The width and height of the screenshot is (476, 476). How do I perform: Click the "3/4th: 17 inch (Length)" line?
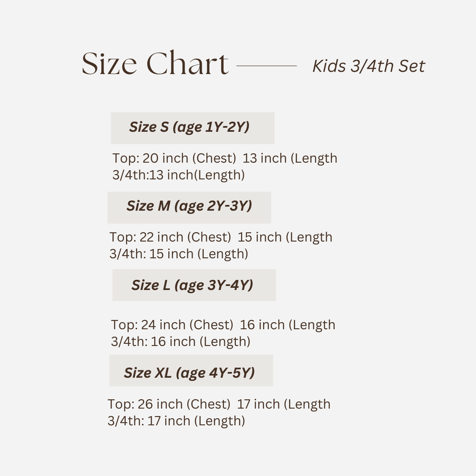(176, 421)
